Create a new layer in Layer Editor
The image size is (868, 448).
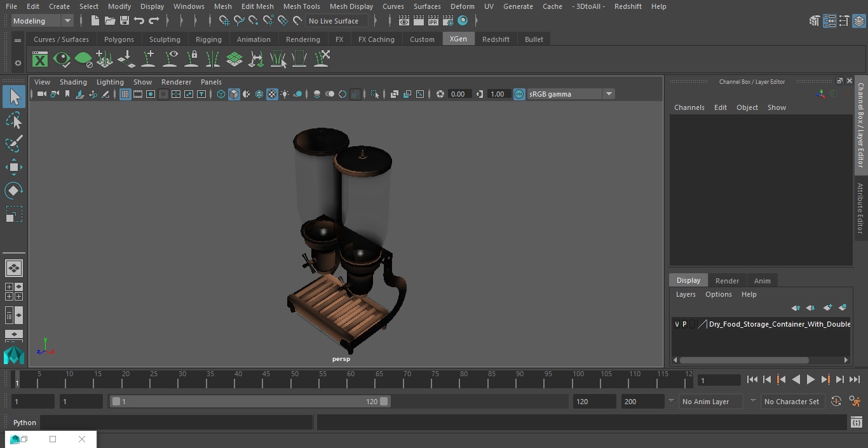(x=827, y=308)
